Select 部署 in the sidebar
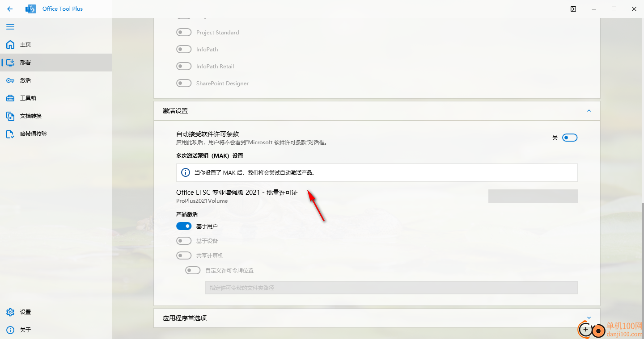This screenshot has height=339, width=644. tap(56, 63)
